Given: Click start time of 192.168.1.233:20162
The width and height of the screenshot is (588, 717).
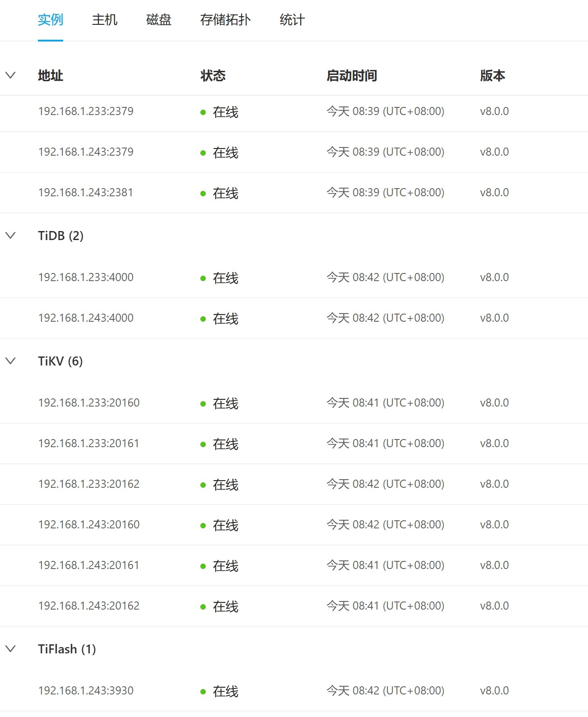Looking at the screenshot, I should (385, 484).
